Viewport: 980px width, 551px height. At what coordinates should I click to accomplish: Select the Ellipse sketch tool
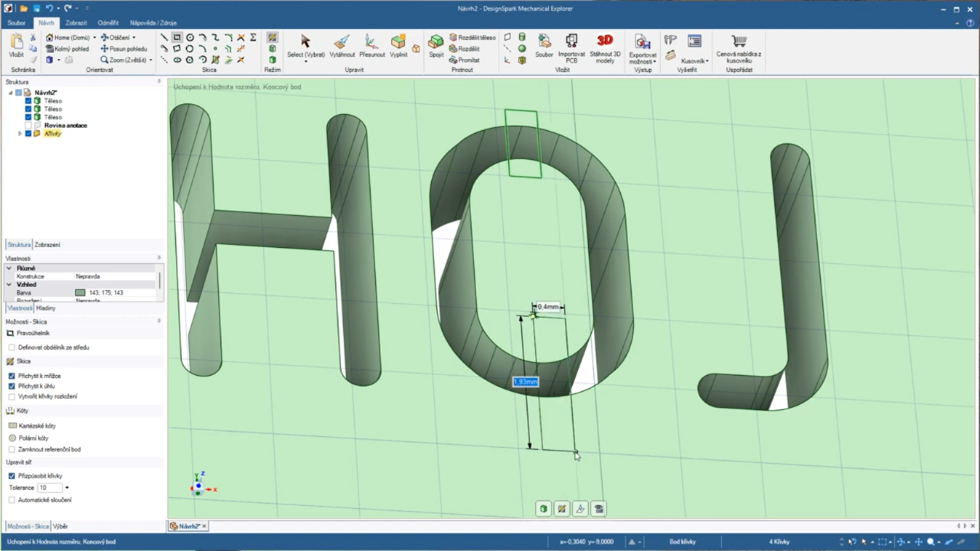click(177, 60)
